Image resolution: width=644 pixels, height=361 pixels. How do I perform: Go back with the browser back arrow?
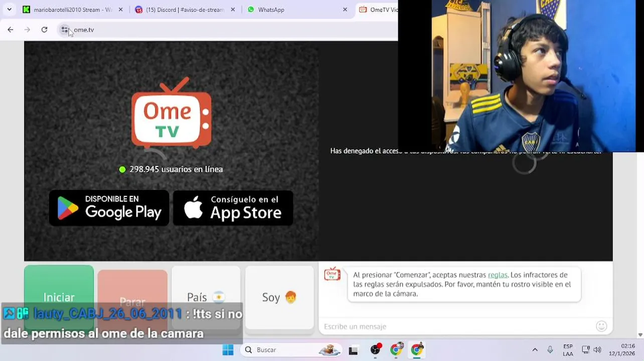[x=11, y=30]
